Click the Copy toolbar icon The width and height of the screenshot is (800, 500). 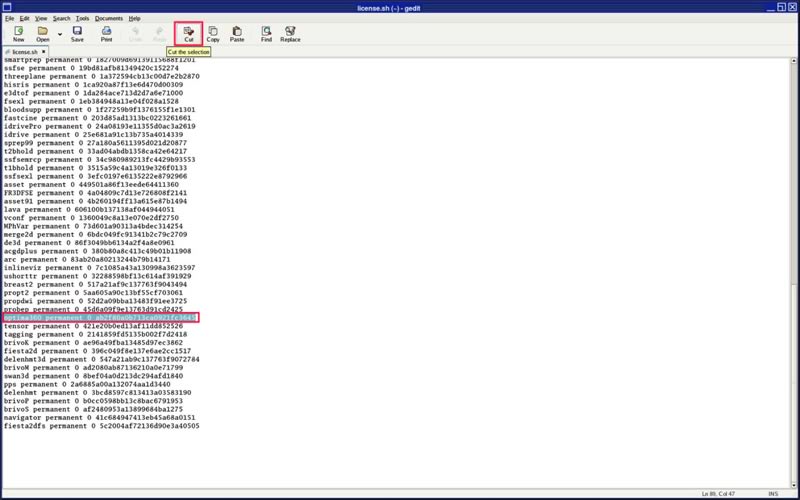click(213, 34)
